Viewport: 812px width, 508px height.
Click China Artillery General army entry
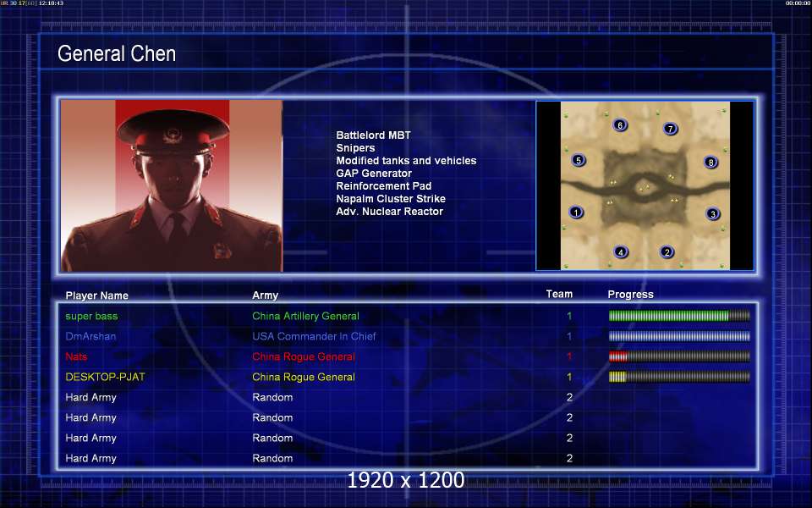click(305, 316)
